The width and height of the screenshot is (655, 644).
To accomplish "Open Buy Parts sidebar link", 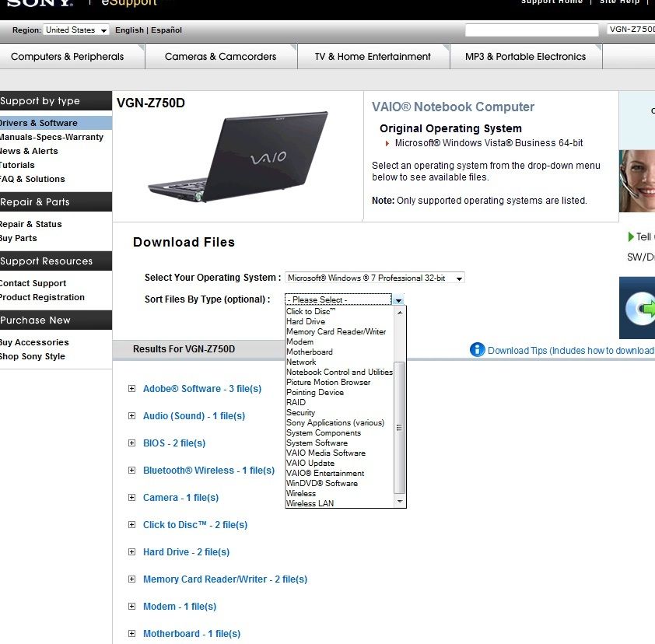I will tap(19, 238).
